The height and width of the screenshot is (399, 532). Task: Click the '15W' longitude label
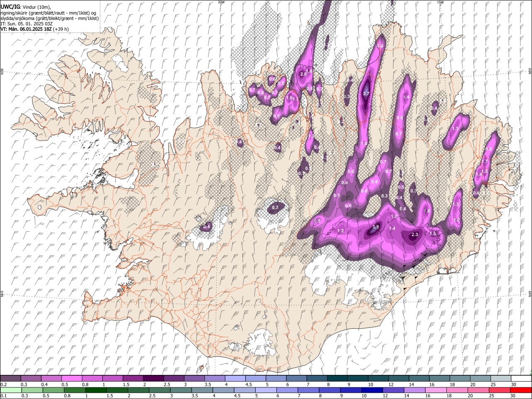(x=440, y=2)
